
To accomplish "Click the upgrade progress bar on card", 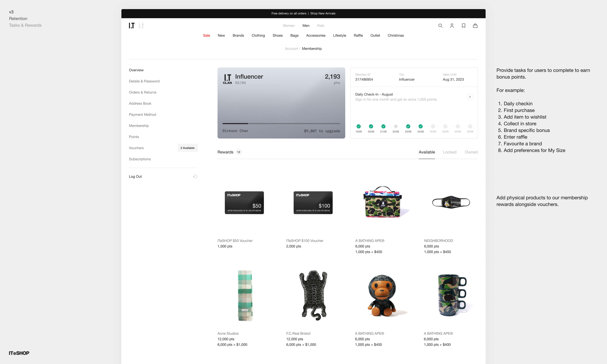I will click(x=281, y=123).
